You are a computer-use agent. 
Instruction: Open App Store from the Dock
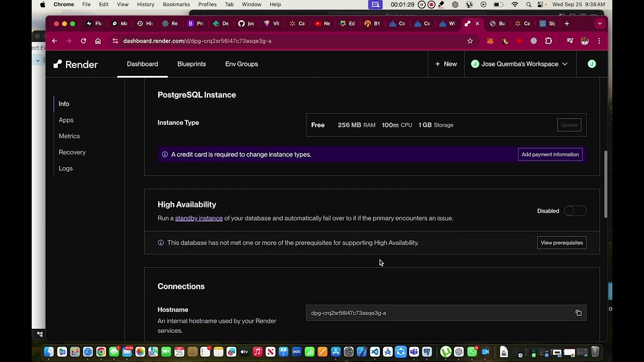point(336,352)
